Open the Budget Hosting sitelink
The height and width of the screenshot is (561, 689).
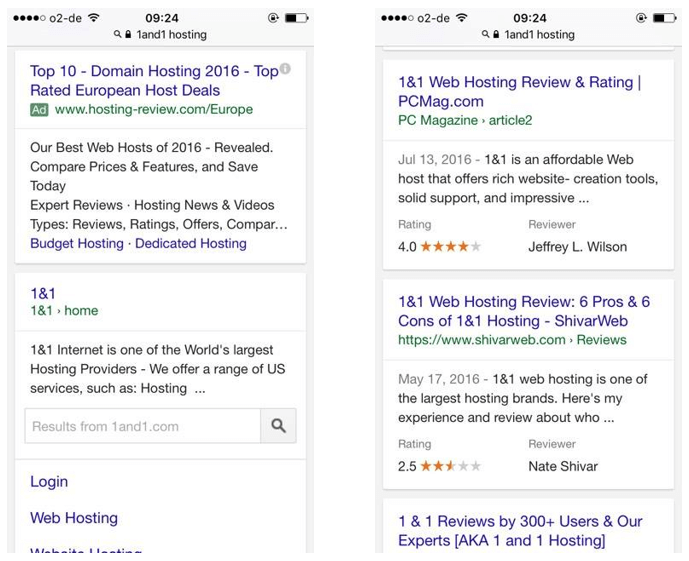coord(77,243)
